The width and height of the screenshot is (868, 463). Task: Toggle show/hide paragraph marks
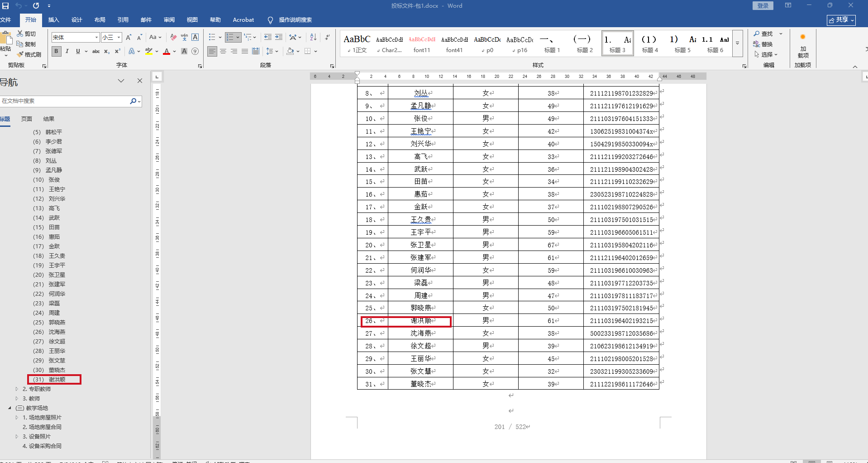point(327,37)
